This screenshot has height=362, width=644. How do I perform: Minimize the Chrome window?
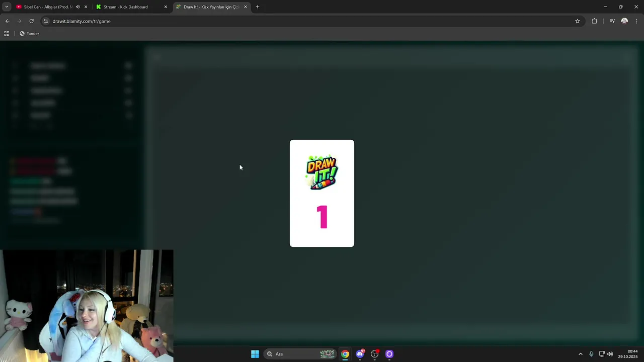click(x=605, y=7)
